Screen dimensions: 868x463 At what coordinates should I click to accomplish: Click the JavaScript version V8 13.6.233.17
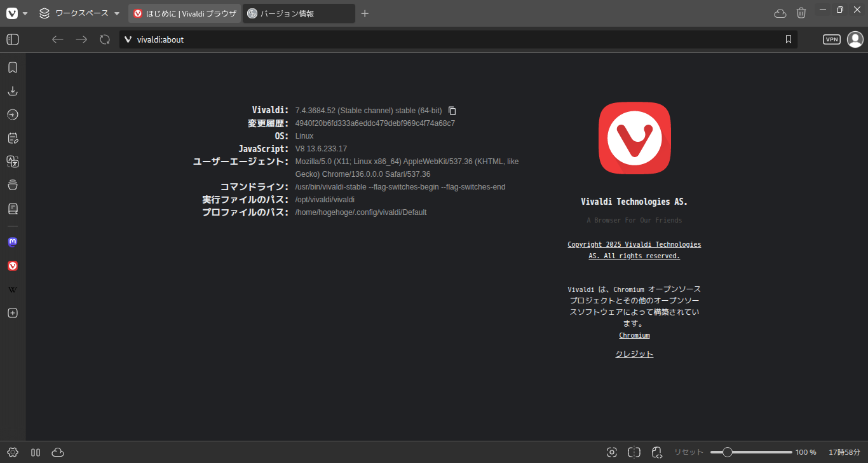(x=321, y=149)
